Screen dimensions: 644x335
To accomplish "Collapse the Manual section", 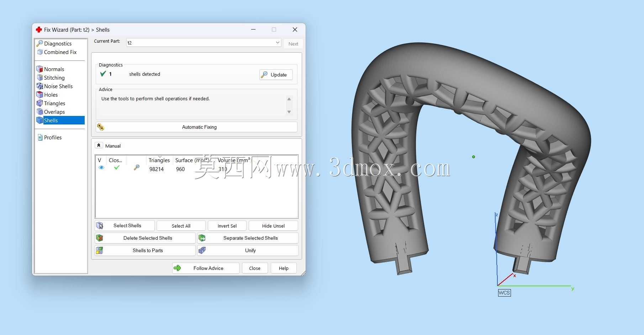I will coord(99,145).
